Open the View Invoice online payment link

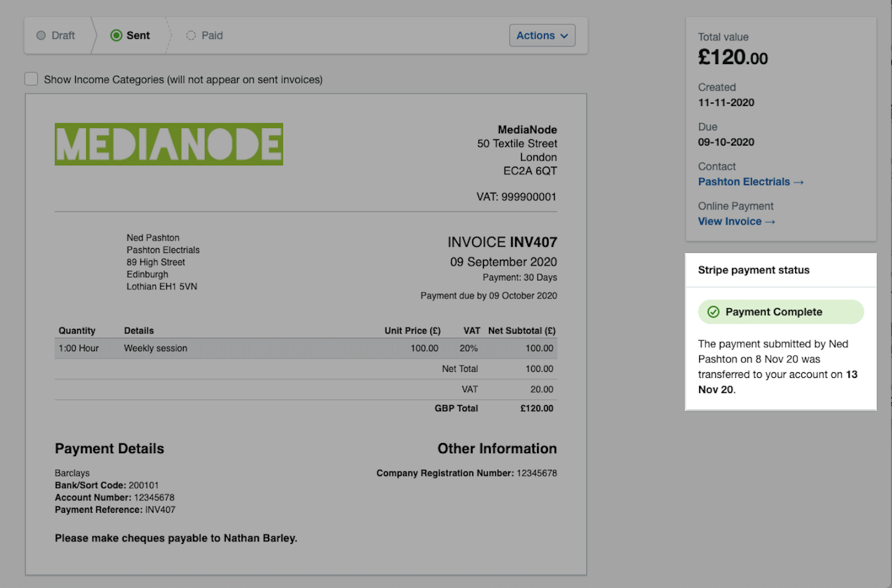click(x=736, y=221)
